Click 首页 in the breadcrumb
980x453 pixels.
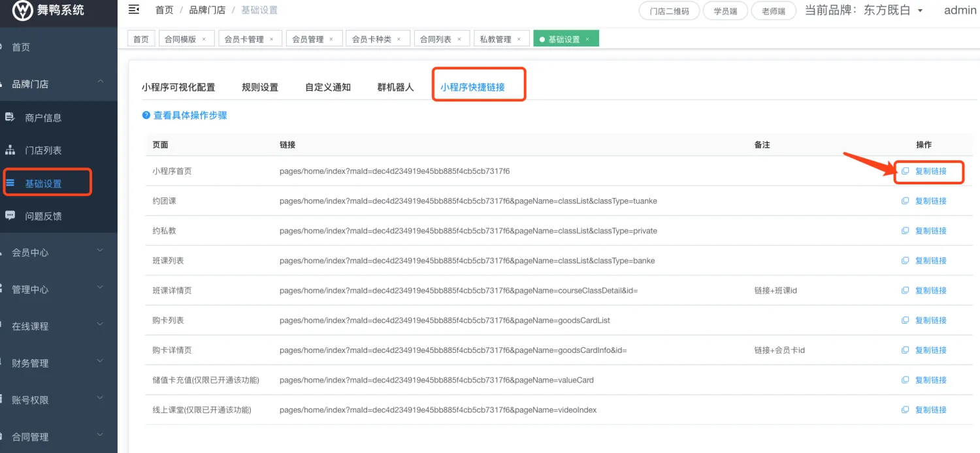tap(164, 10)
